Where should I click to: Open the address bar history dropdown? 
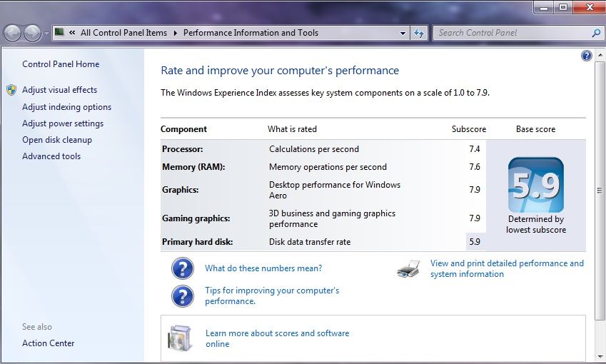point(403,34)
